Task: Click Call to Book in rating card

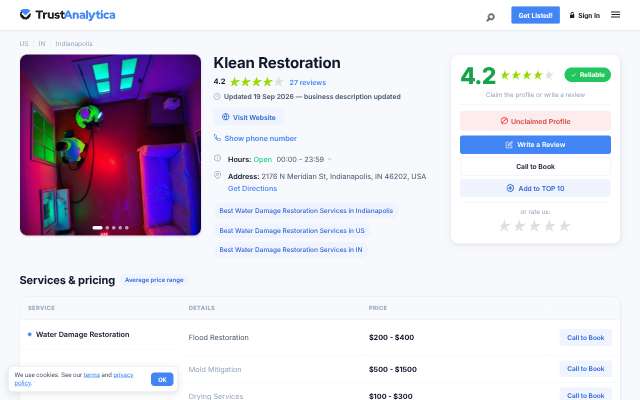Action: (535, 167)
